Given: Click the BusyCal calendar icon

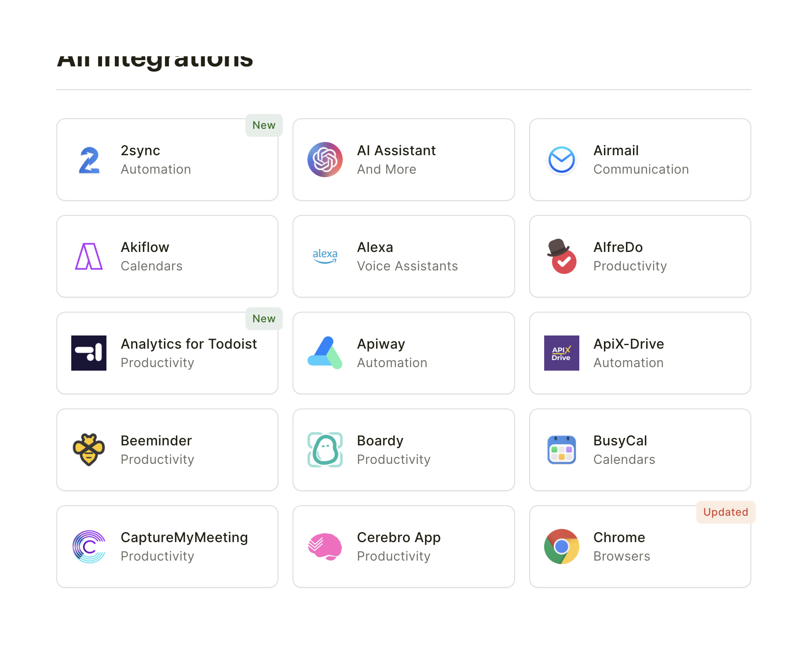Looking at the screenshot, I should tap(561, 450).
